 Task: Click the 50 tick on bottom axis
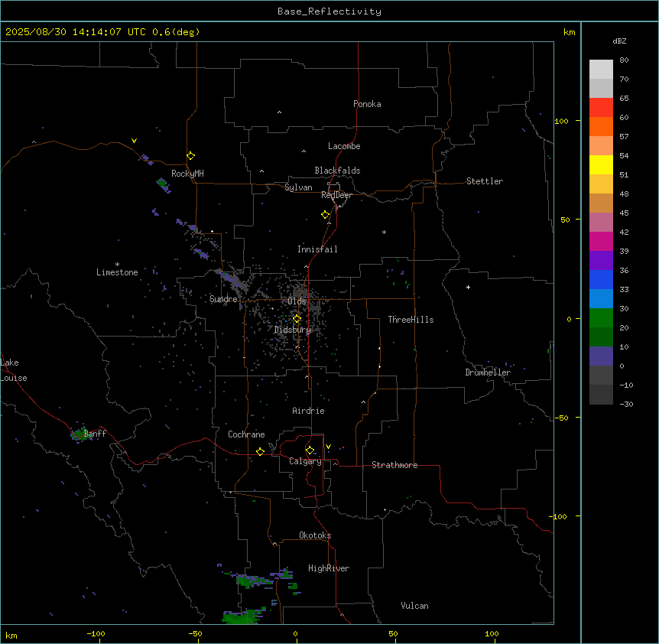pyautogui.click(x=393, y=633)
